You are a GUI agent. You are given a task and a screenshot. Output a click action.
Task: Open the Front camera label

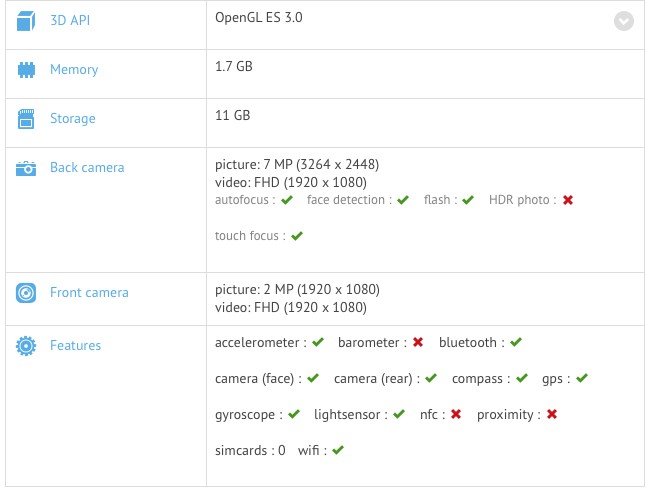[89, 293]
